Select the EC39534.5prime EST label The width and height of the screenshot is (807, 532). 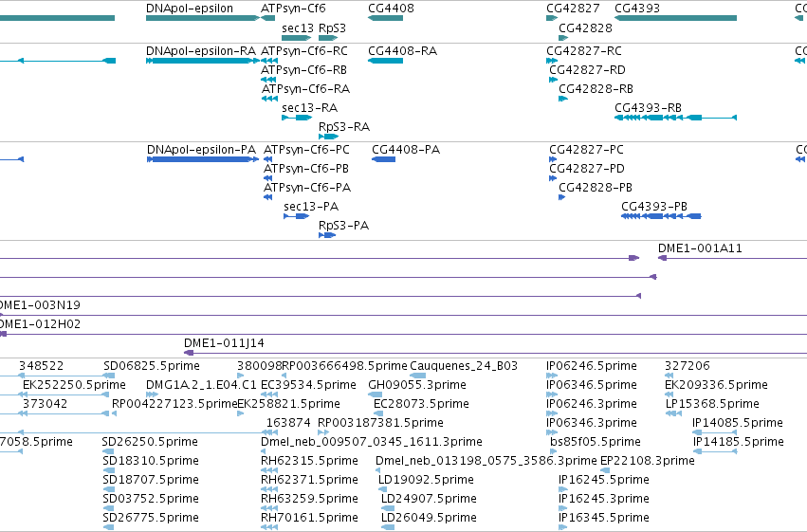click(x=309, y=385)
